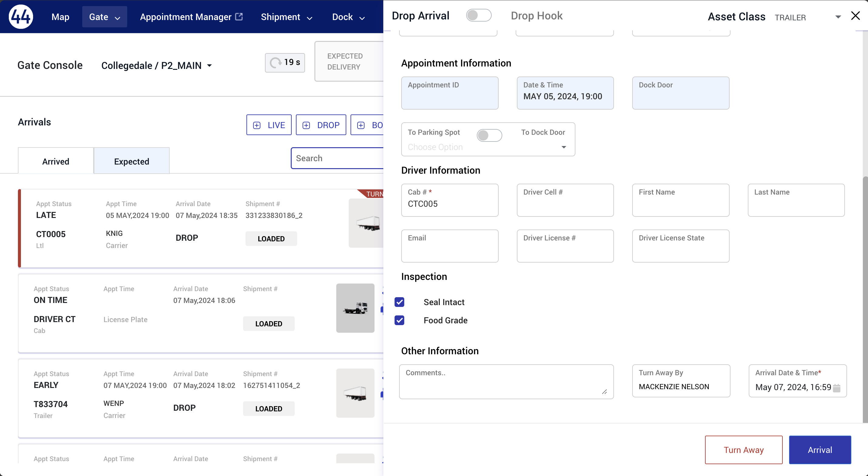
Task: Click comments resize handle
Action: point(604,391)
